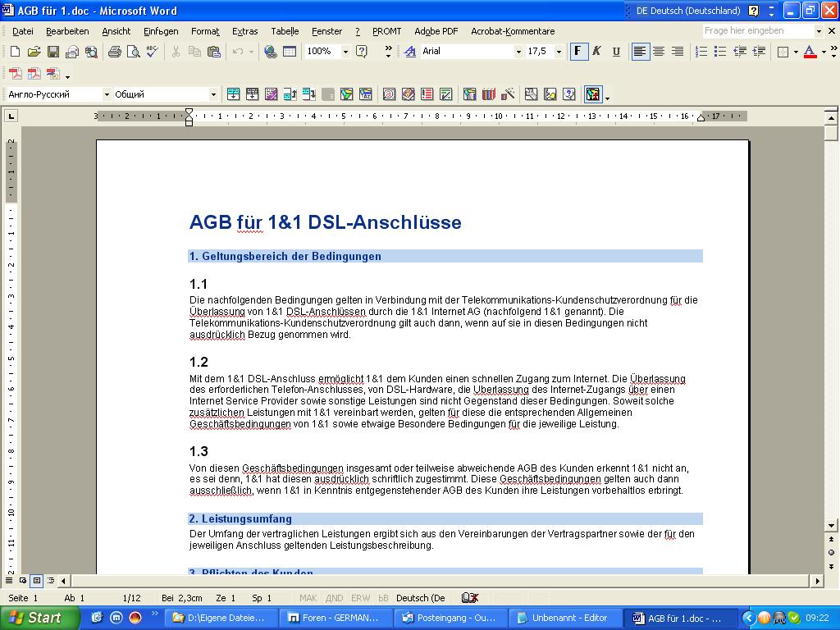Apply the red font color (A button)
840x630 pixels.
point(810,52)
